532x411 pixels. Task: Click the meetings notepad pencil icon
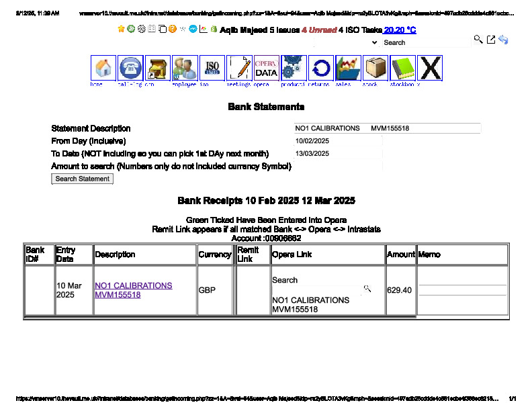click(239, 68)
